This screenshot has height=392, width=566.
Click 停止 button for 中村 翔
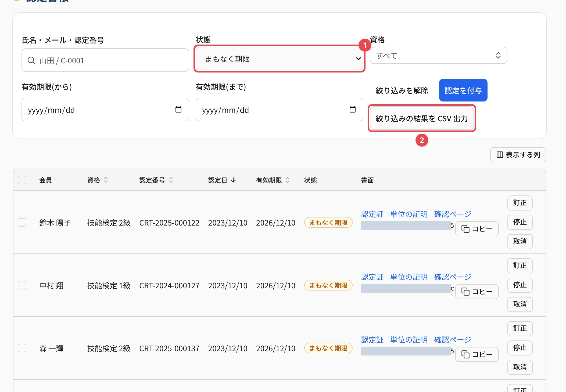(x=520, y=285)
